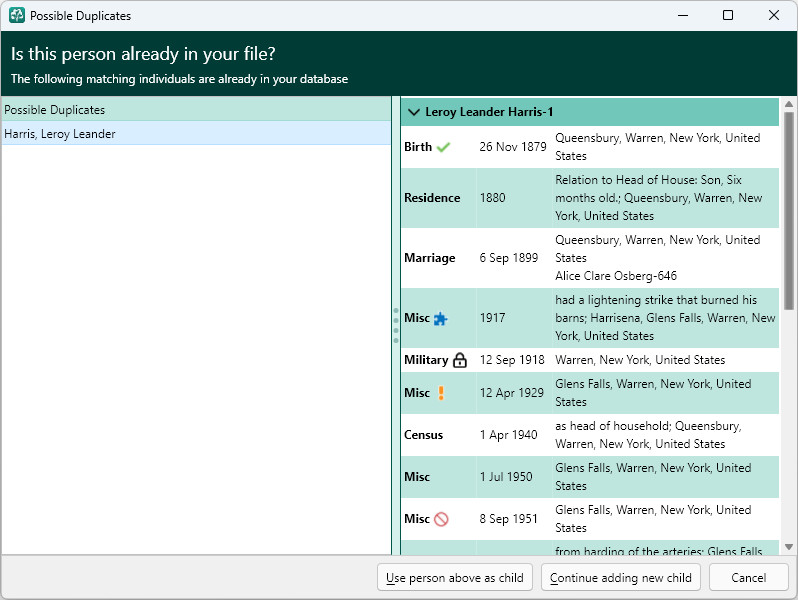Click the 'Marriage' fact label
The height and width of the screenshot is (600, 798).
tap(430, 258)
